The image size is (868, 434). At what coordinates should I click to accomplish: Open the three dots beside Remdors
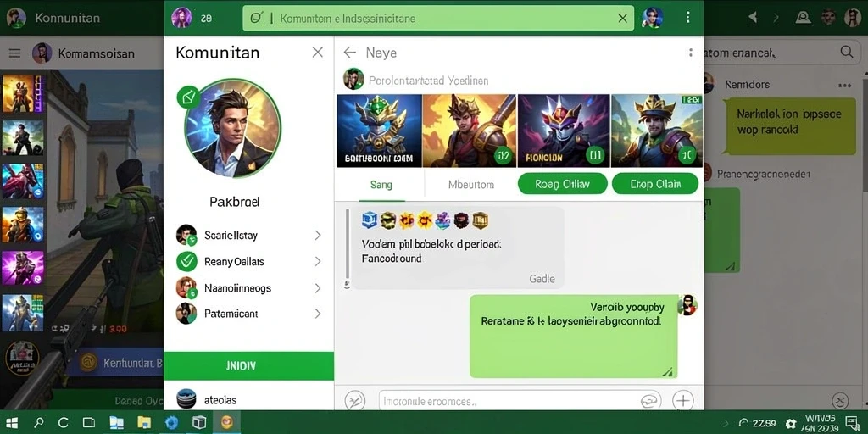tap(845, 86)
